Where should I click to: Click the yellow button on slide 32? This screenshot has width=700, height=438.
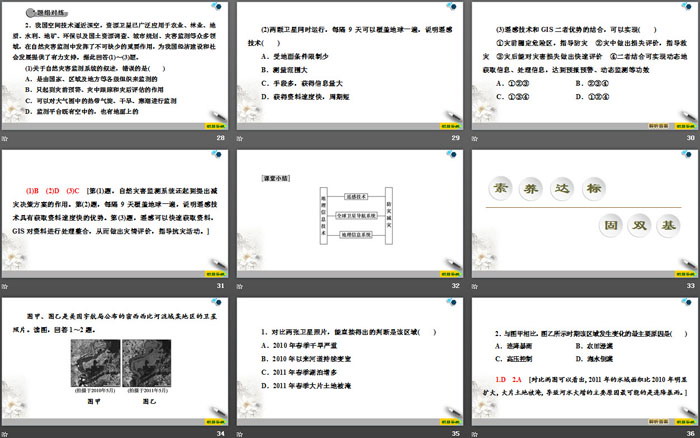(446, 272)
